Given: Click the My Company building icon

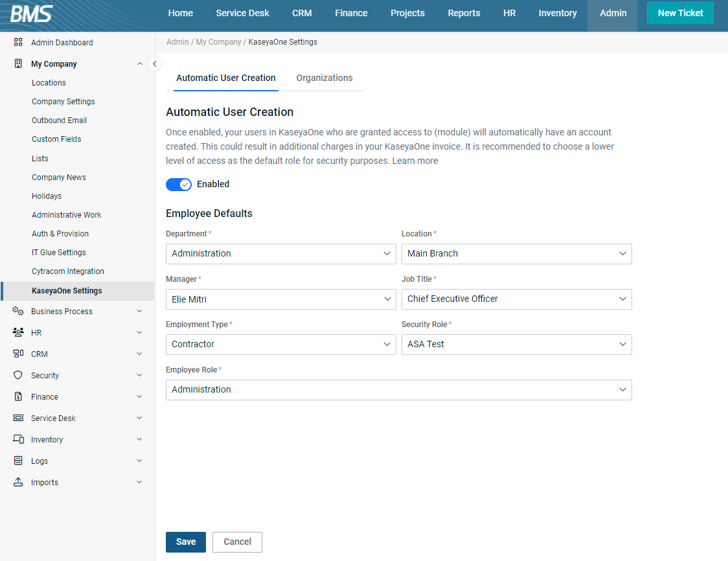Looking at the screenshot, I should tap(18, 63).
